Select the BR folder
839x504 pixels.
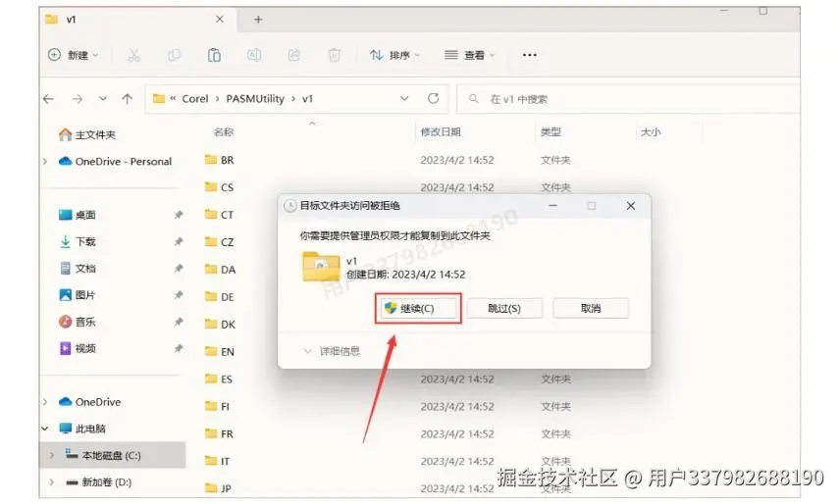tap(220, 160)
